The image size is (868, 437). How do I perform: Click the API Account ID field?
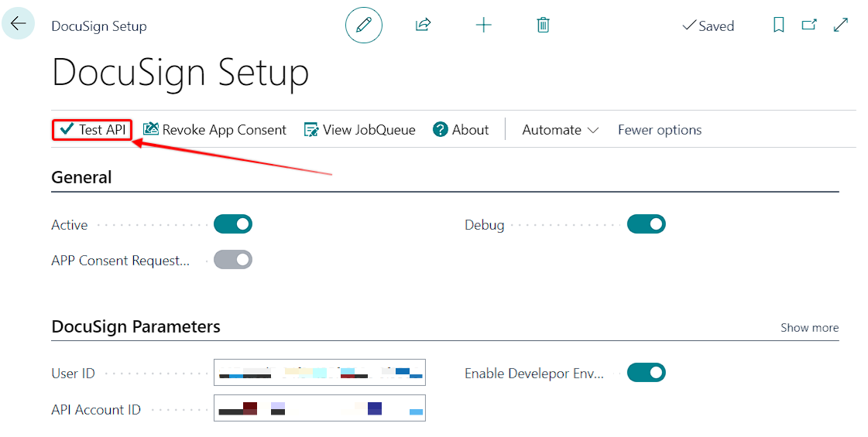pos(320,408)
